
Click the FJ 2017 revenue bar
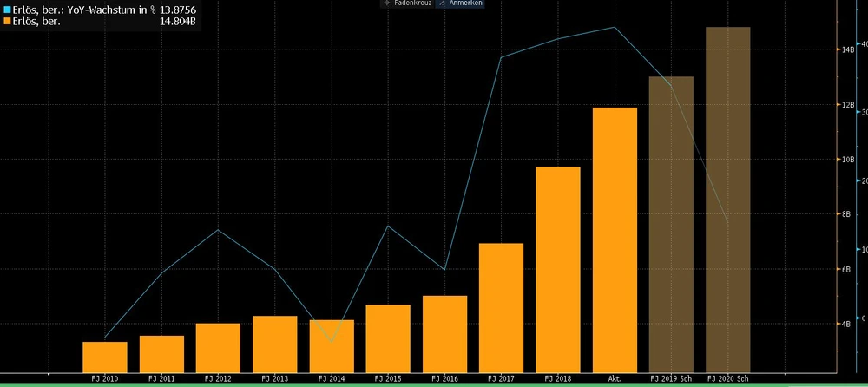[501, 307]
